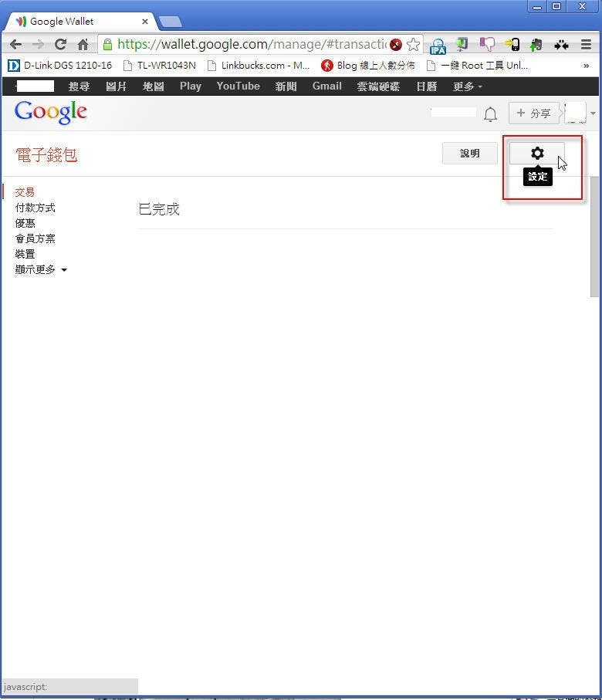Open the browser home page icon

(83, 44)
